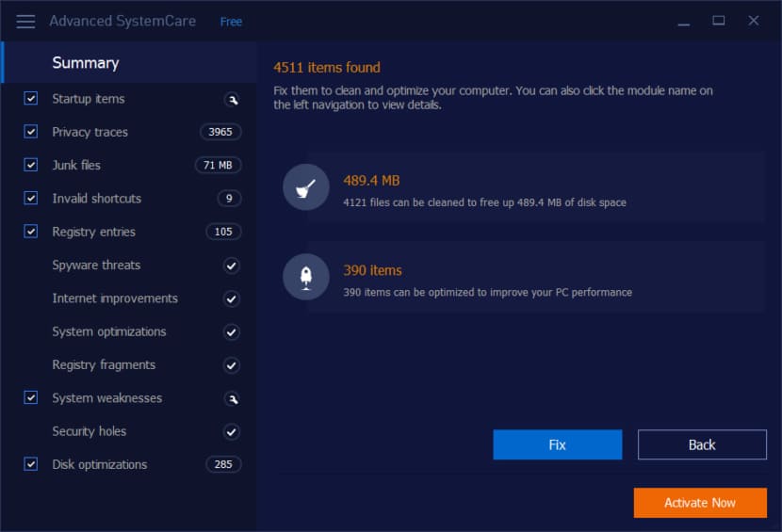
Task: Click the checkmark icon next to Security holes
Action: [232, 432]
